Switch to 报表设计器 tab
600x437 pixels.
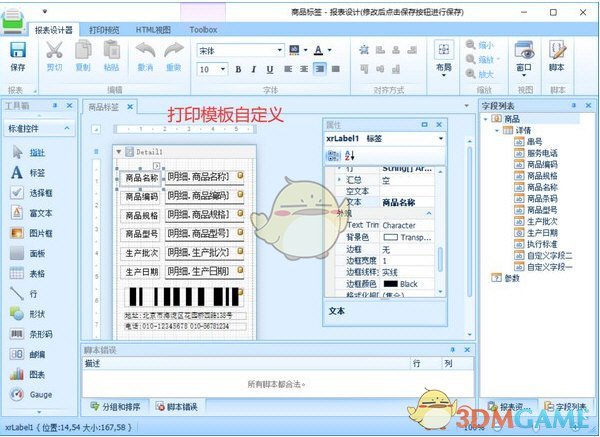(54, 30)
